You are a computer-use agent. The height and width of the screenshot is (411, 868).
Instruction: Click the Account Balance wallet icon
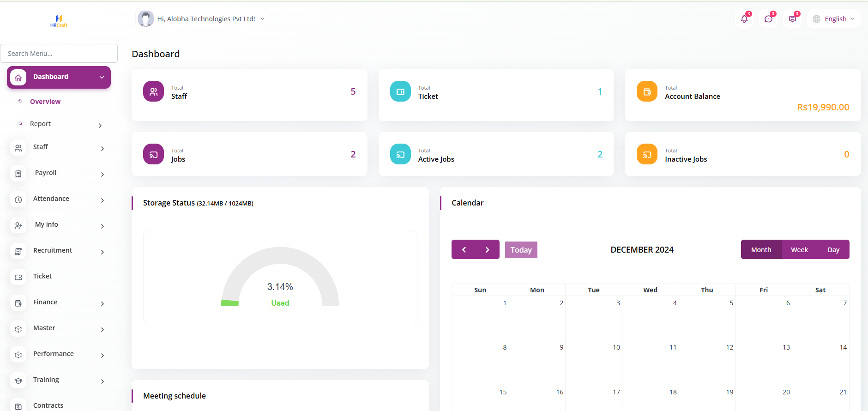647,91
